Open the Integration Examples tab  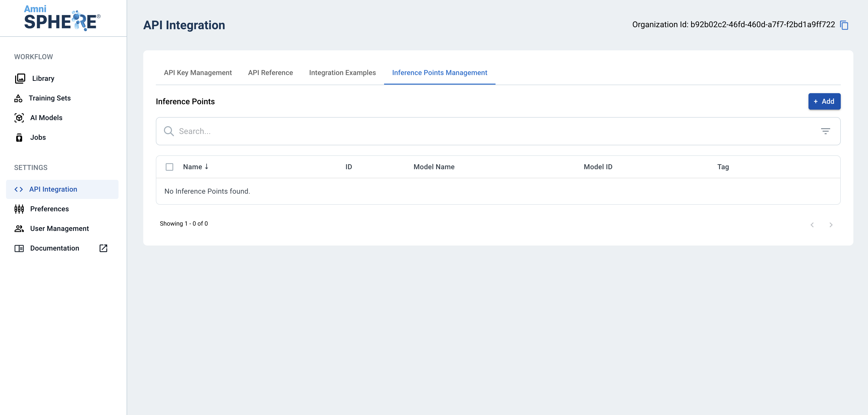pos(342,73)
